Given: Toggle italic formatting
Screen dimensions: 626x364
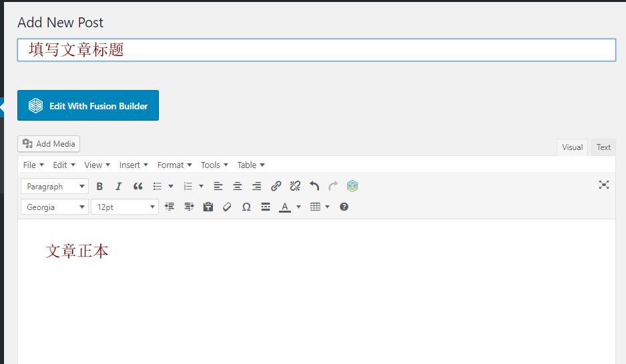Looking at the screenshot, I should [119, 186].
